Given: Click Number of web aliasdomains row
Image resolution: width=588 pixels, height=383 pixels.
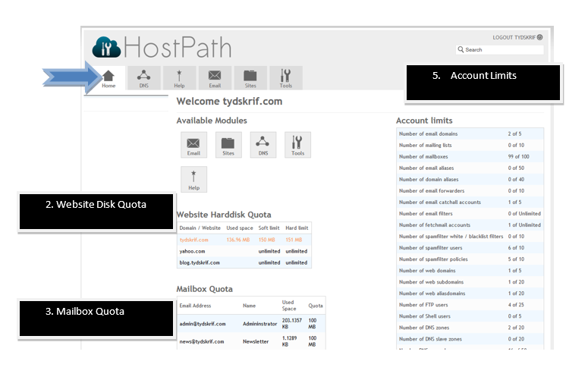Looking at the screenshot, I should [470, 294].
